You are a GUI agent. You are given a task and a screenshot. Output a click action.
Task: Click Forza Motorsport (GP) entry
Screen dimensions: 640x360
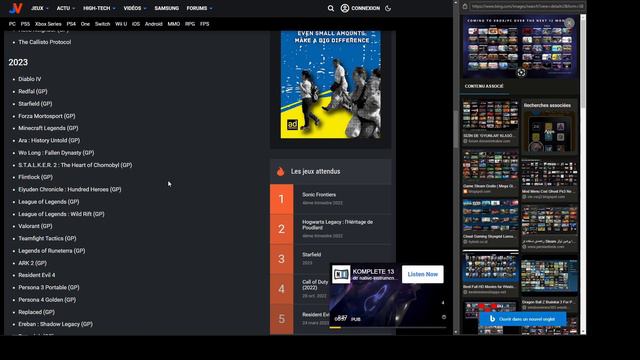47,116
